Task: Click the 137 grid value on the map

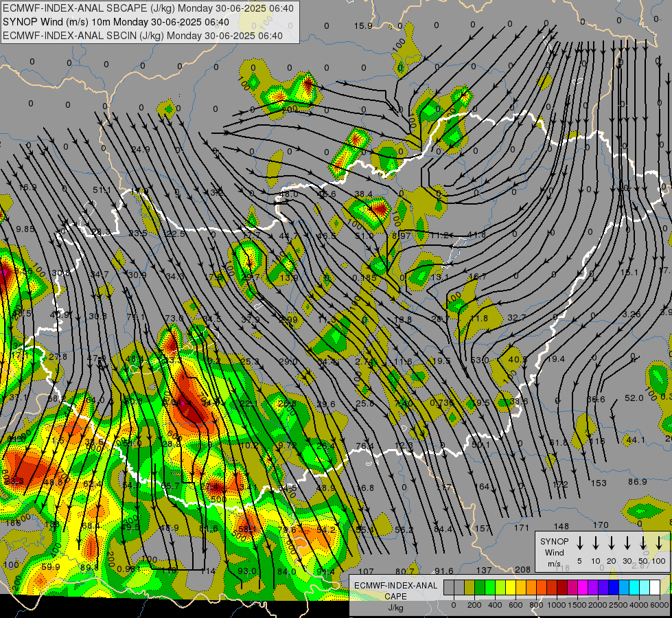Action: (x=484, y=570)
